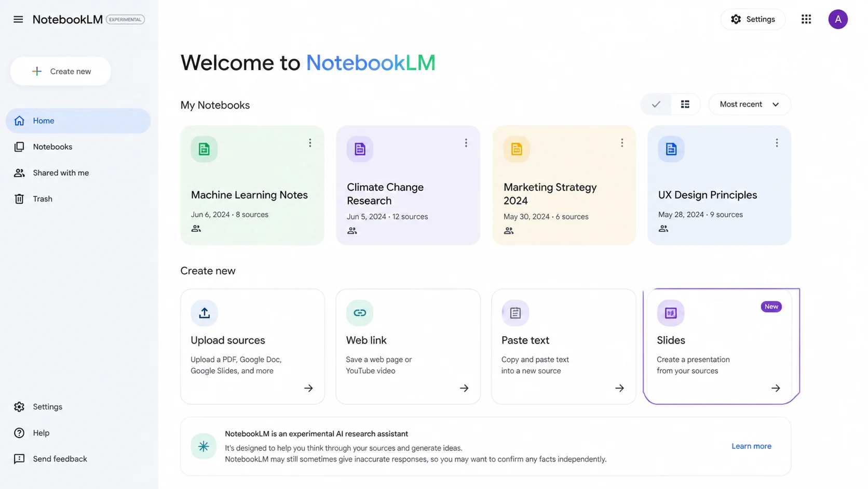Click the EXPERIMENTAL badge beside the logo
Screen dimensions: 868x489
click(125, 20)
